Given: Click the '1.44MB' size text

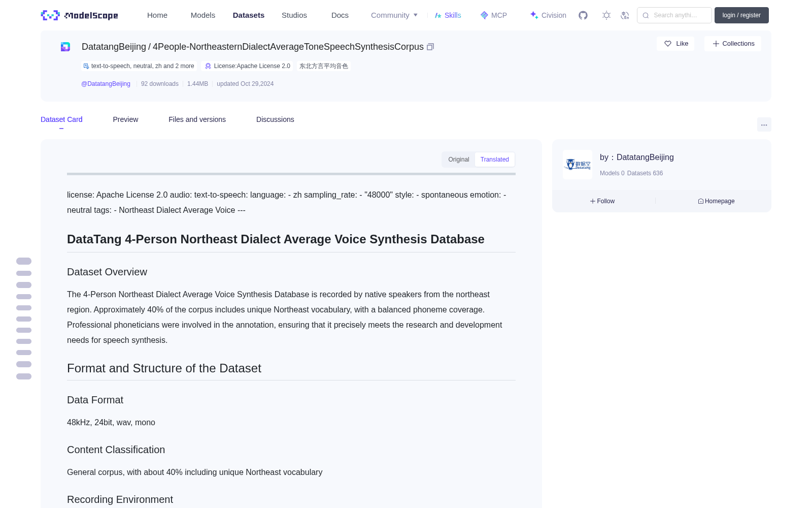Looking at the screenshot, I should point(197,84).
